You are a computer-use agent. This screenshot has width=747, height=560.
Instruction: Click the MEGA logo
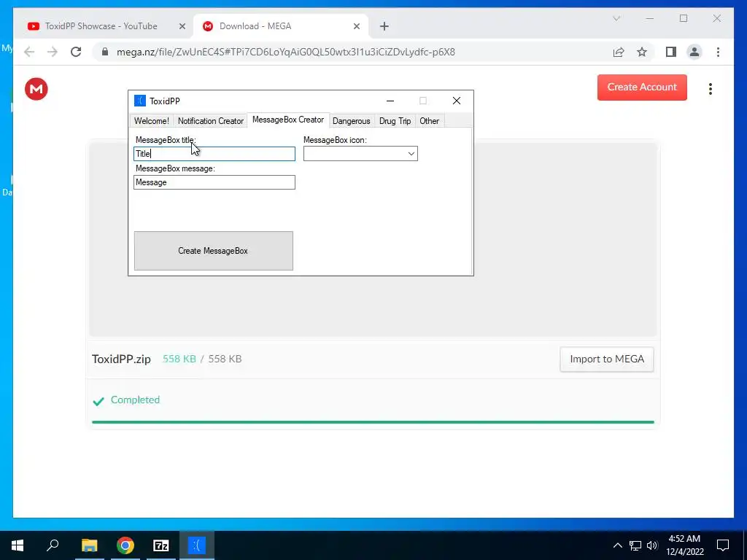(x=36, y=89)
